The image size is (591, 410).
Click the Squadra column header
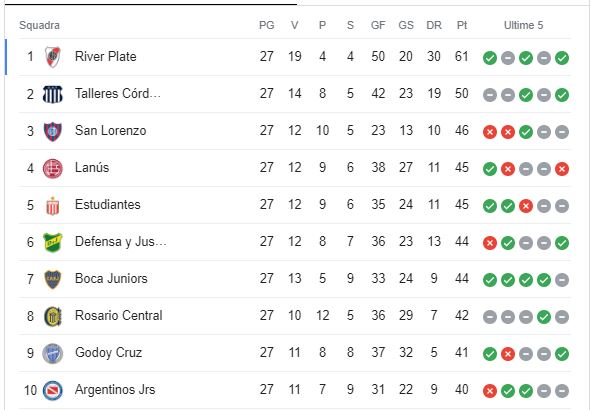coord(39,25)
